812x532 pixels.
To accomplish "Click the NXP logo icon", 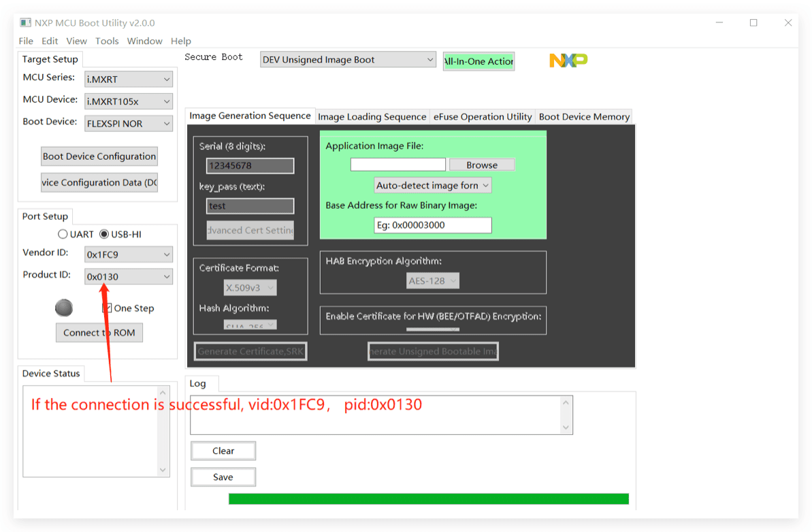I will click(568, 61).
